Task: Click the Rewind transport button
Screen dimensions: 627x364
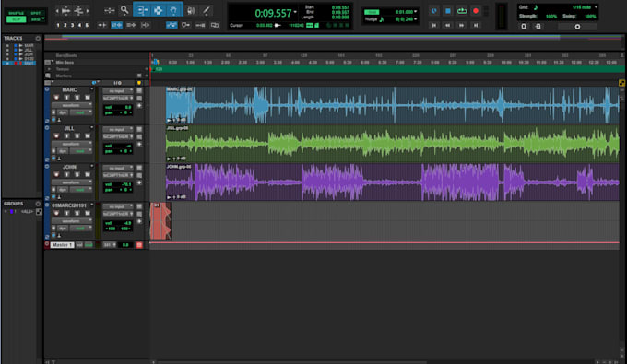Action: tap(448, 25)
